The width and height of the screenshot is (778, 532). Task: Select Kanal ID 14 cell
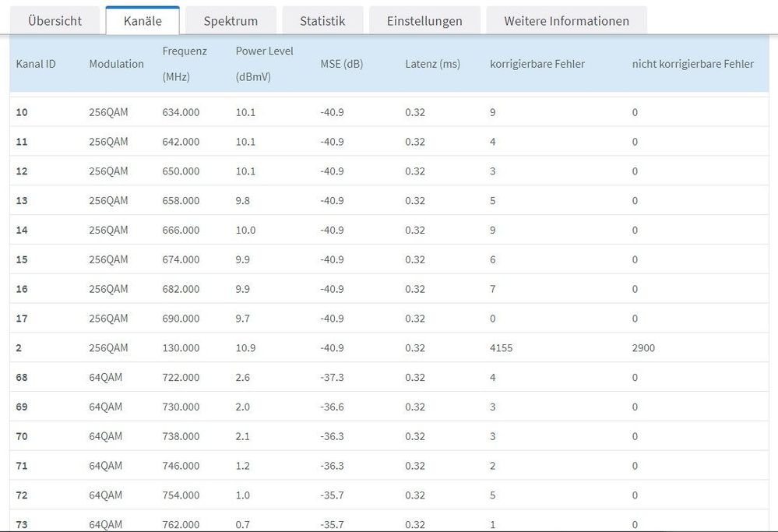tap(22, 230)
